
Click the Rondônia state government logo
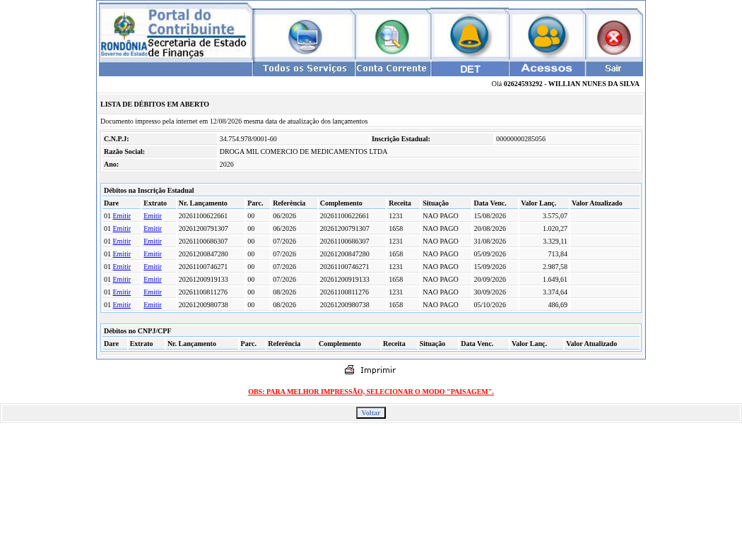pos(124,35)
